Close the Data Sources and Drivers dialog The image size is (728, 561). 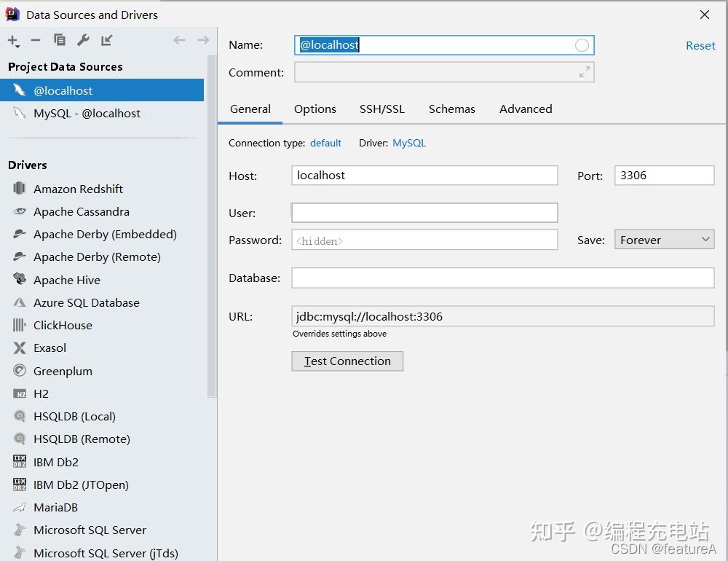tap(704, 15)
